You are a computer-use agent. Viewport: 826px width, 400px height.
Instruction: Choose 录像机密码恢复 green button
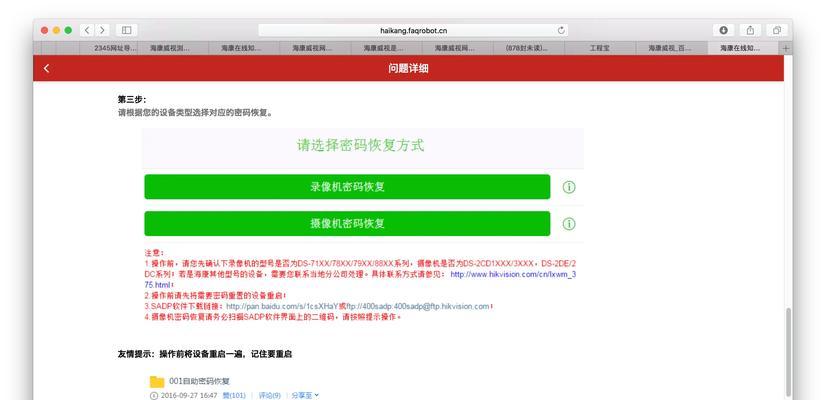coord(347,187)
